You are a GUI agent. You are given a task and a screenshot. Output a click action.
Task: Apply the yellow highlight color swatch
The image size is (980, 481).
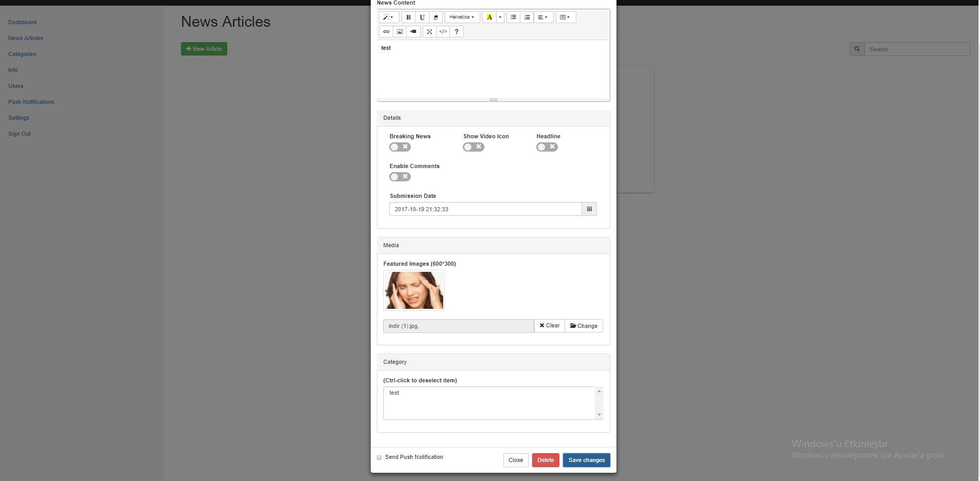(489, 17)
